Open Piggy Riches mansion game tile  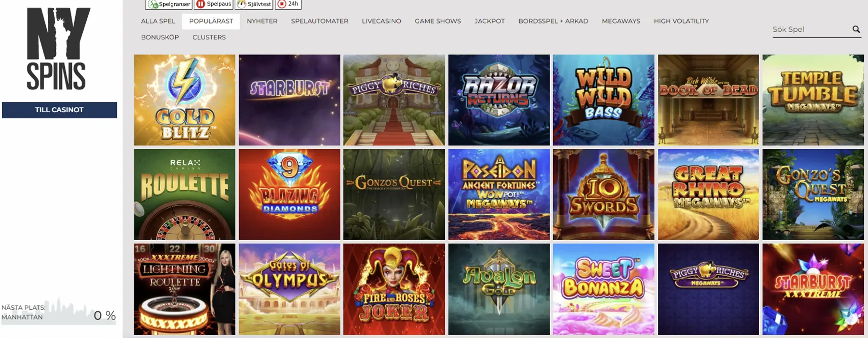pyautogui.click(x=394, y=100)
